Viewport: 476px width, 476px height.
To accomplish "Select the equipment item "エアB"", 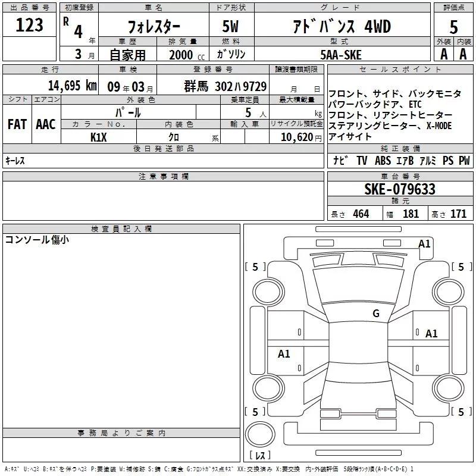I will [405, 161].
